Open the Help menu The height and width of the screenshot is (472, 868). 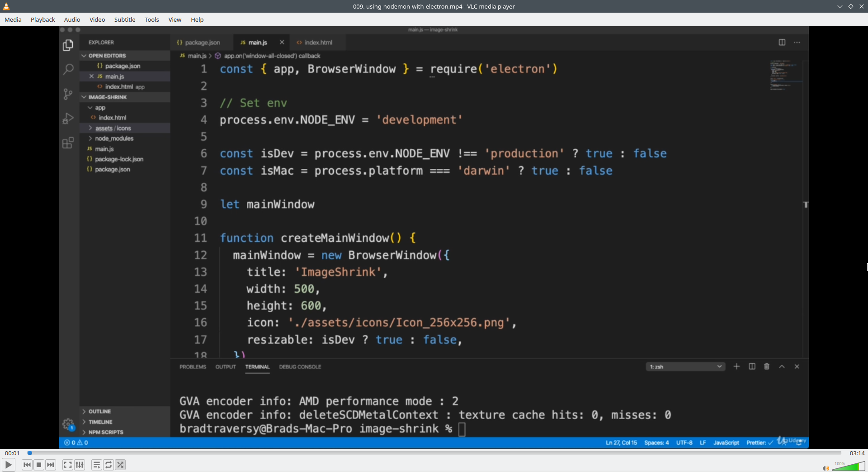[197, 19]
